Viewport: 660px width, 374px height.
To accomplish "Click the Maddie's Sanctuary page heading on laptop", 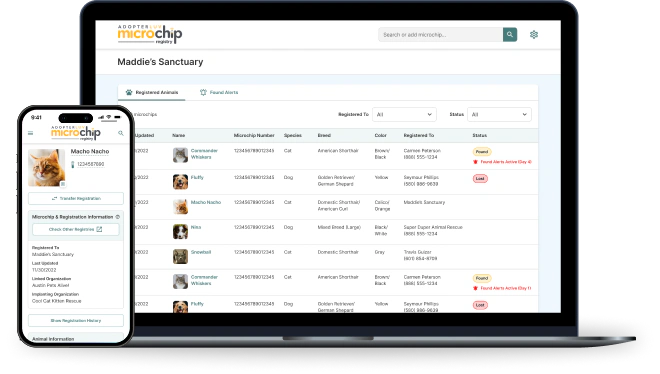I will pos(160,62).
